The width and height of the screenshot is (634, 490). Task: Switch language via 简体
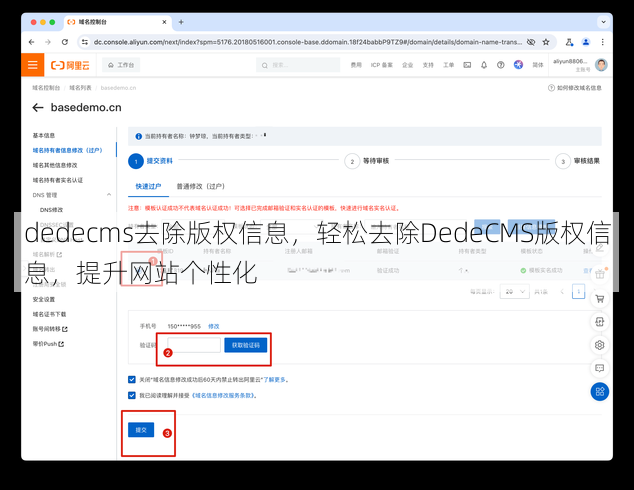pos(538,65)
